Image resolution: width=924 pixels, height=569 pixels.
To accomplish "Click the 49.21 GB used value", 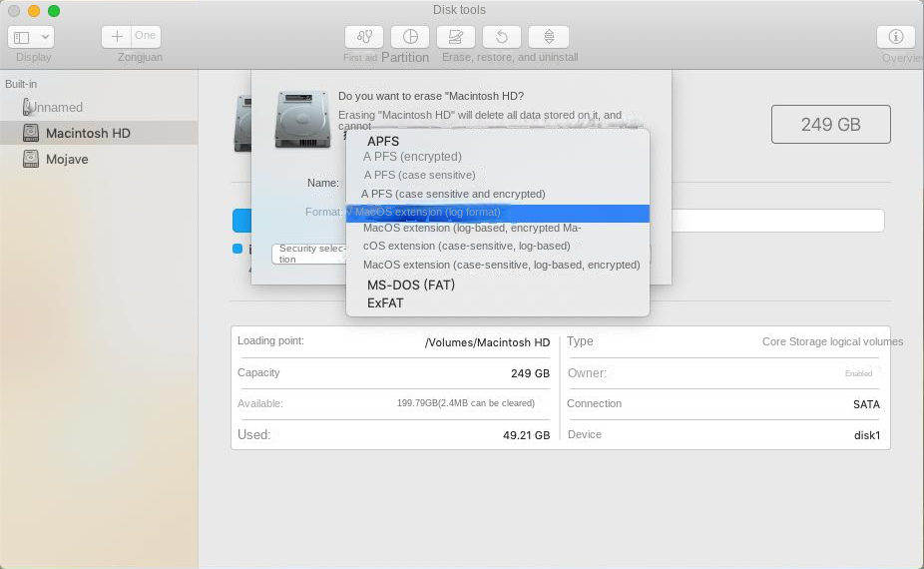I will pos(526,435).
